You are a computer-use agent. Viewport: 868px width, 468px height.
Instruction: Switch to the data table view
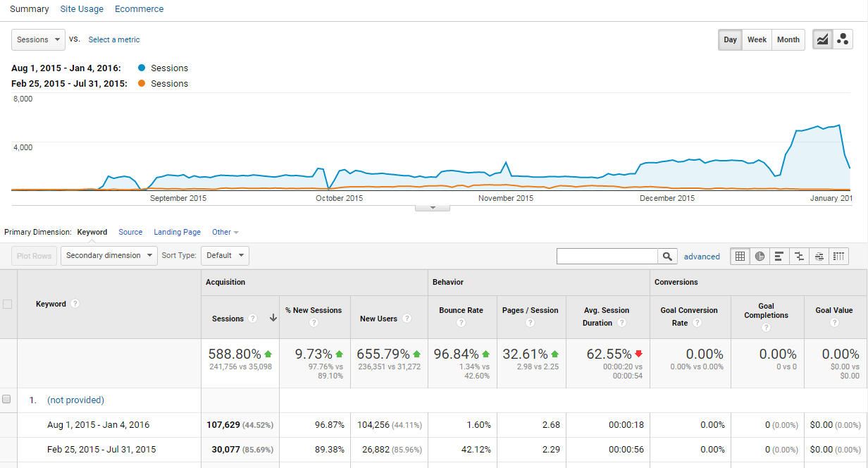point(740,256)
